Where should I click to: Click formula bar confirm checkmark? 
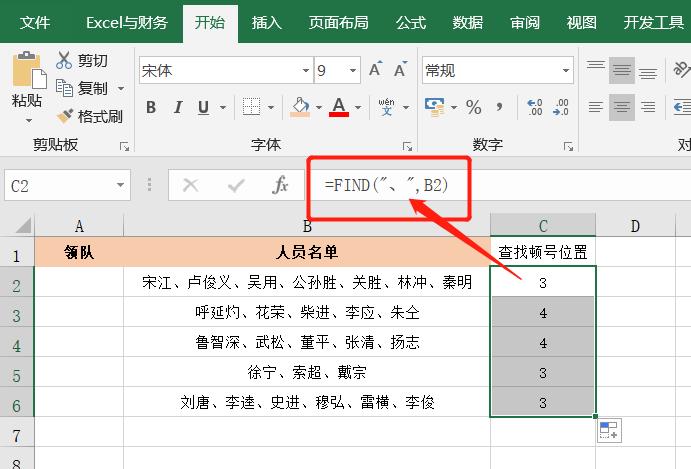click(236, 185)
